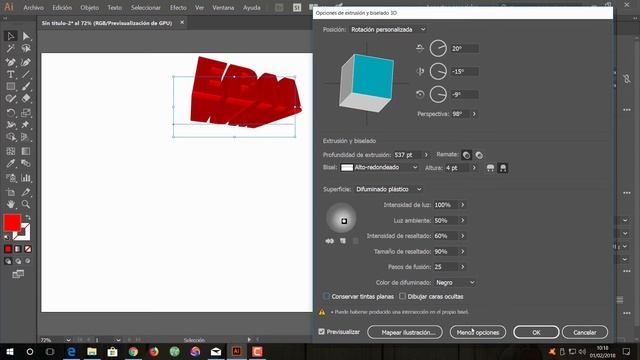Enable Conservar tintas planas checkbox
This screenshot has width=640, height=360.
tap(326, 296)
